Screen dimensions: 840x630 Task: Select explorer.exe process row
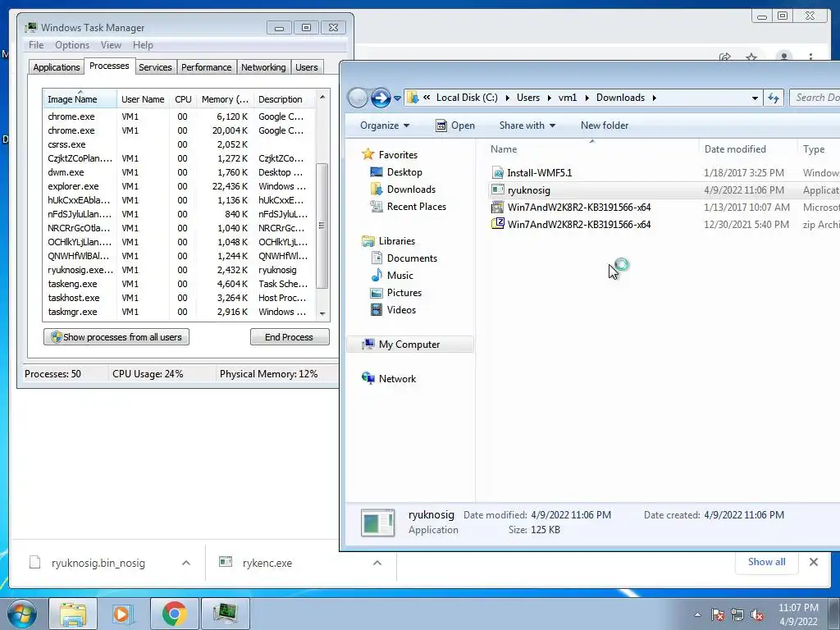pyautogui.click(x=179, y=186)
